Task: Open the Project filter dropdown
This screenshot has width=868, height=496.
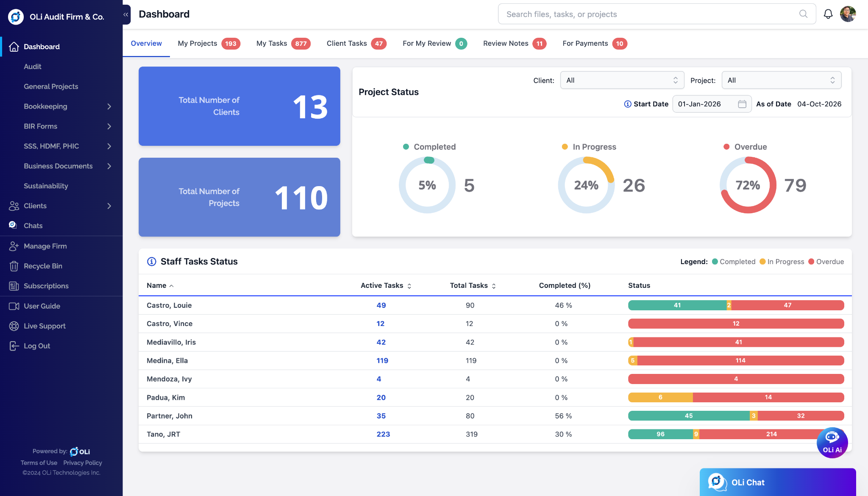Action: (x=781, y=80)
